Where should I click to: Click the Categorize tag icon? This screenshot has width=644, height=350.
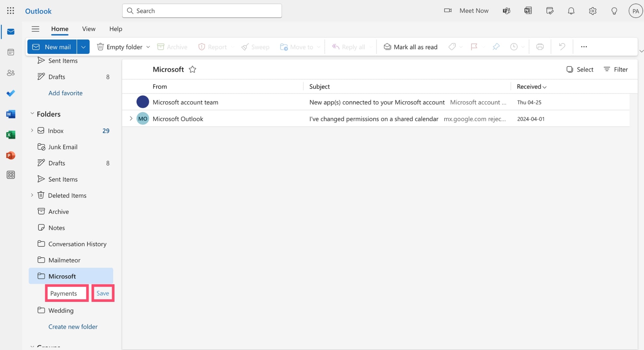tap(452, 47)
